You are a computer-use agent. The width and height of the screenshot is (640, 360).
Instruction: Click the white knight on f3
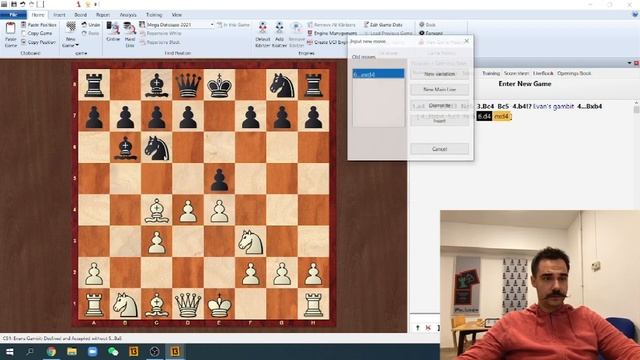click(x=251, y=241)
